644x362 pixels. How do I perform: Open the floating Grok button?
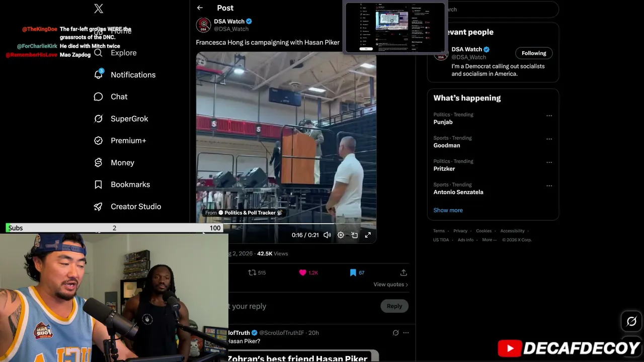coord(632,321)
